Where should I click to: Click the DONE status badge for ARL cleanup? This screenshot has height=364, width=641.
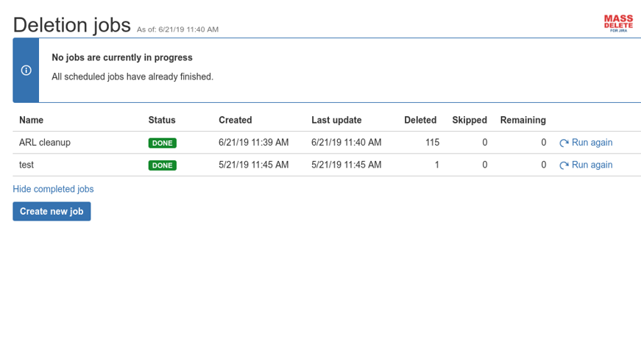162,143
